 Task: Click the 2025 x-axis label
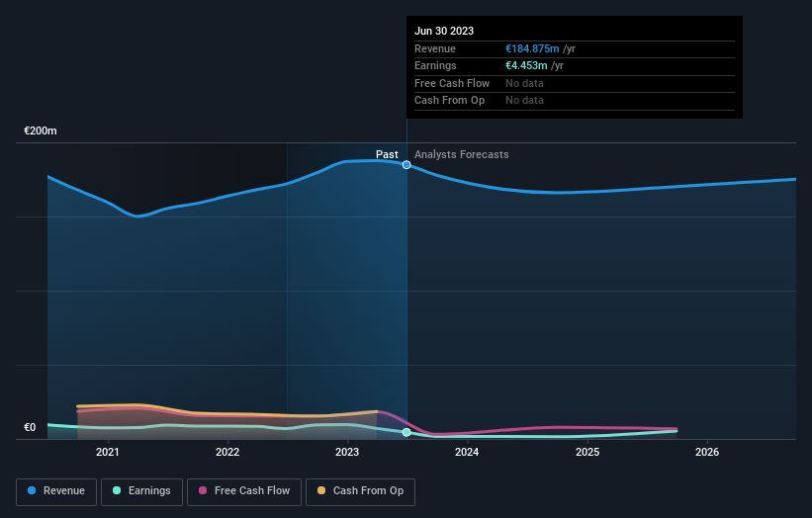pos(587,452)
